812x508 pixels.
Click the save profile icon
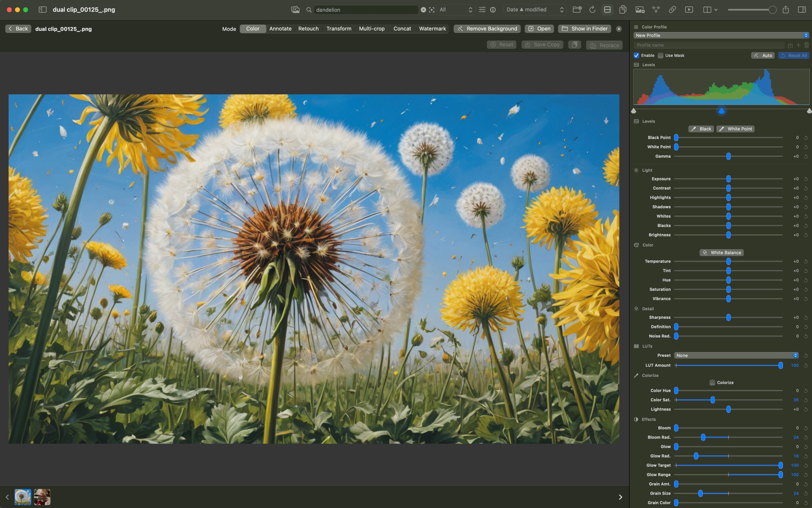click(x=790, y=45)
